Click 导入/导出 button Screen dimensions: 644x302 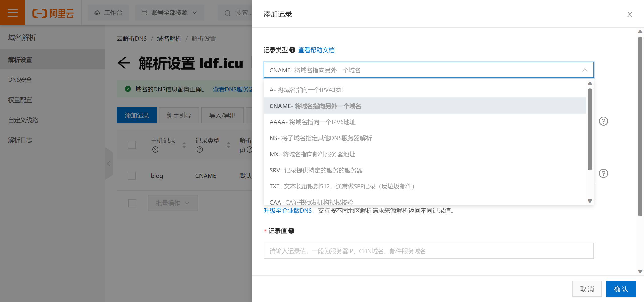tap(222, 115)
